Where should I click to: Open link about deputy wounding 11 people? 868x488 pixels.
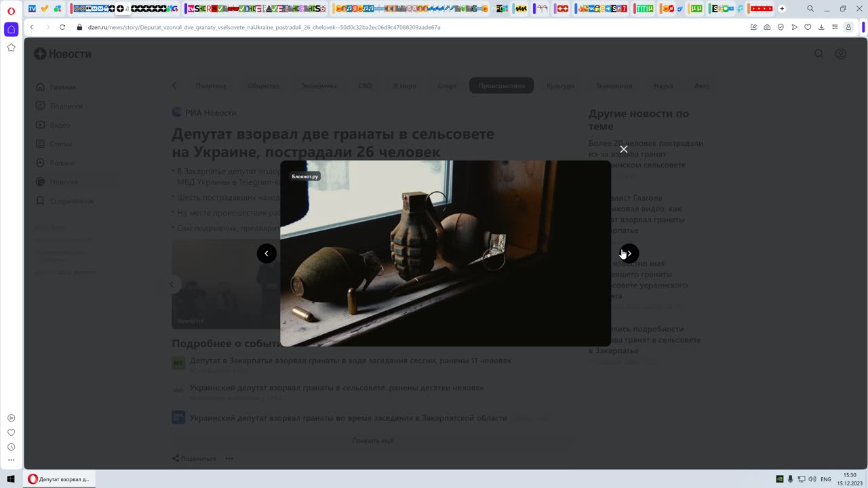pos(351,361)
